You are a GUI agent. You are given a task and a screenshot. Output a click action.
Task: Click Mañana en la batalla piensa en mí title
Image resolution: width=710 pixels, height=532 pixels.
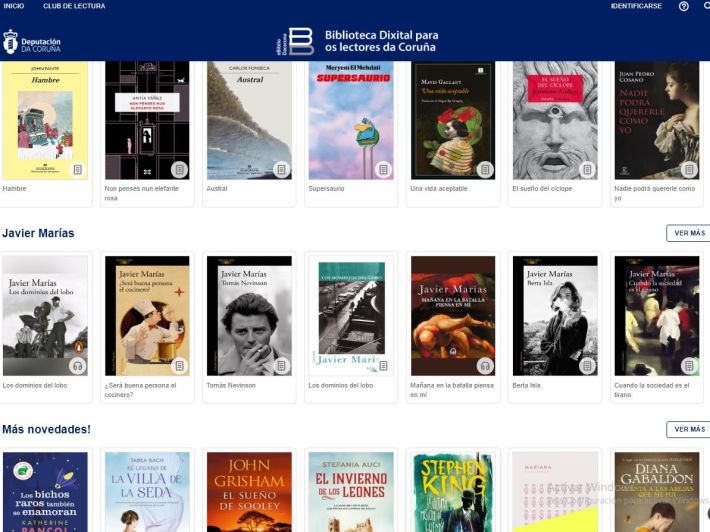[x=452, y=390]
